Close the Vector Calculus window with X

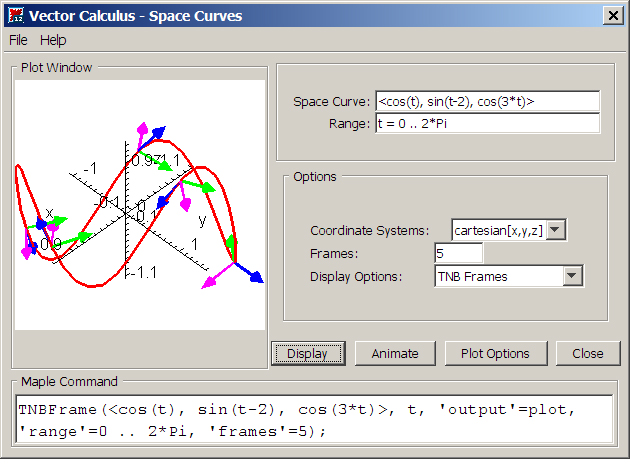tap(613, 15)
